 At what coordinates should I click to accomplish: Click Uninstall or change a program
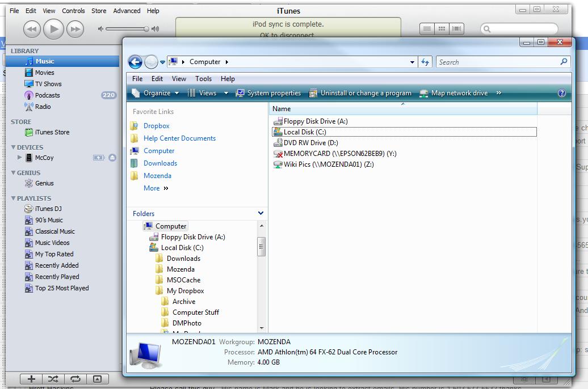click(x=360, y=93)
